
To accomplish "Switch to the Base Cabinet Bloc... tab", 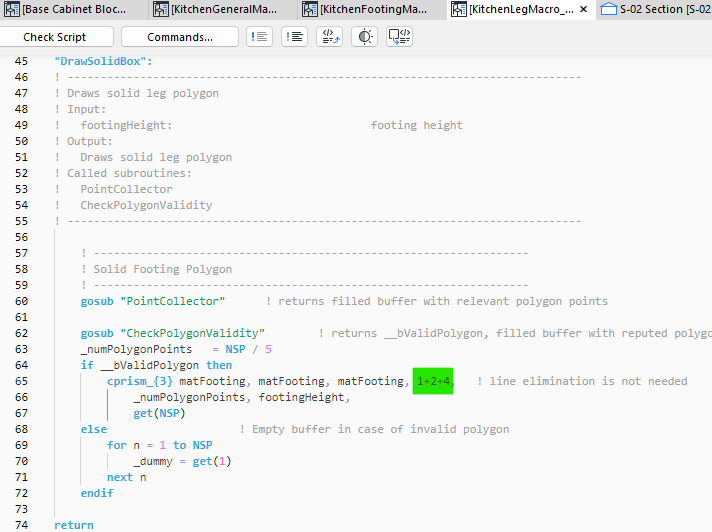I will tap(74, 9).
